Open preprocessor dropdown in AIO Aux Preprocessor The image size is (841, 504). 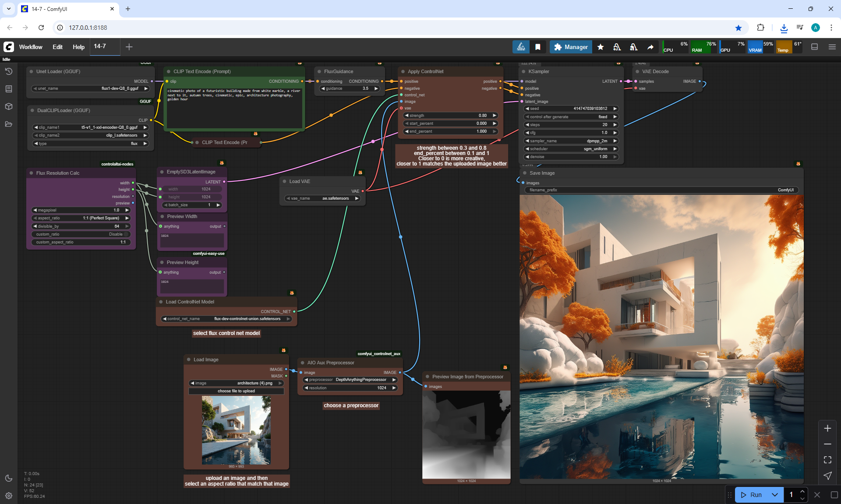point(350,380)
